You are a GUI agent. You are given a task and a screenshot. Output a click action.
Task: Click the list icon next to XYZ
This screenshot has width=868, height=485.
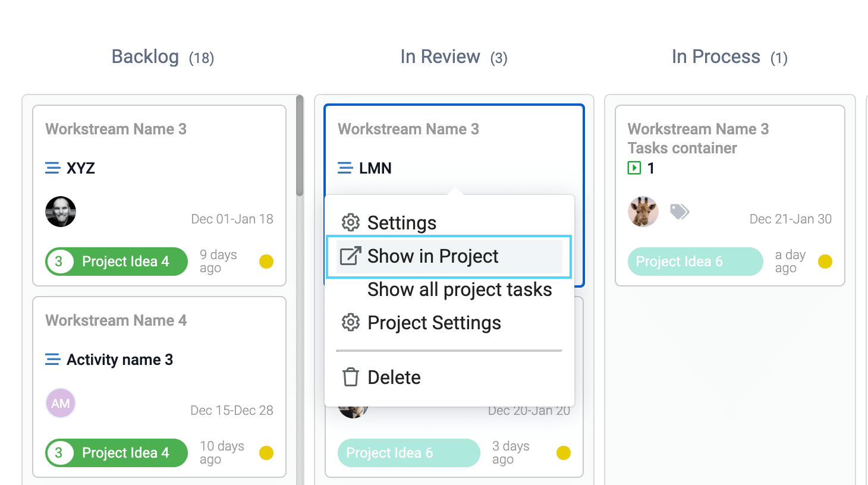tap(53, 168)
